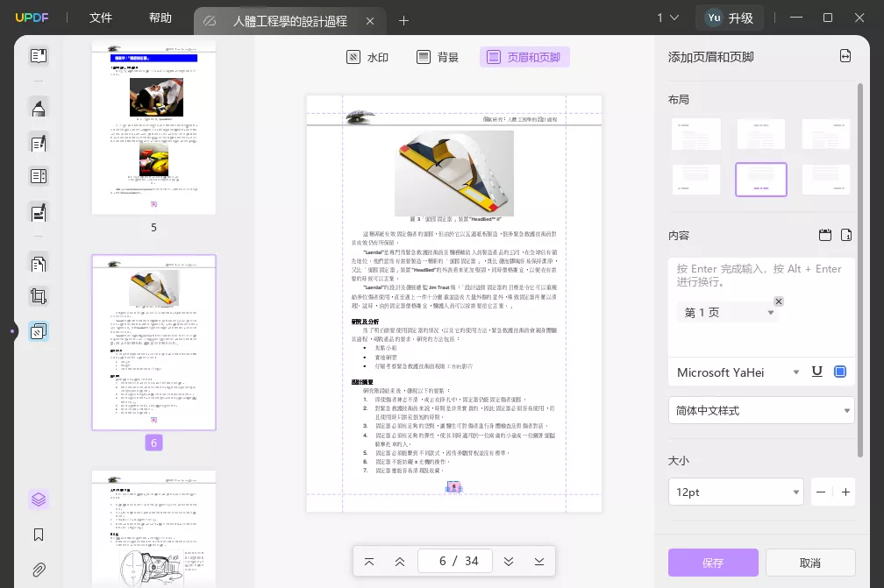The width and height of the screenshot is (884, 588).
Task: Insert page number using the page icon
Action: [x=846, y=235]
